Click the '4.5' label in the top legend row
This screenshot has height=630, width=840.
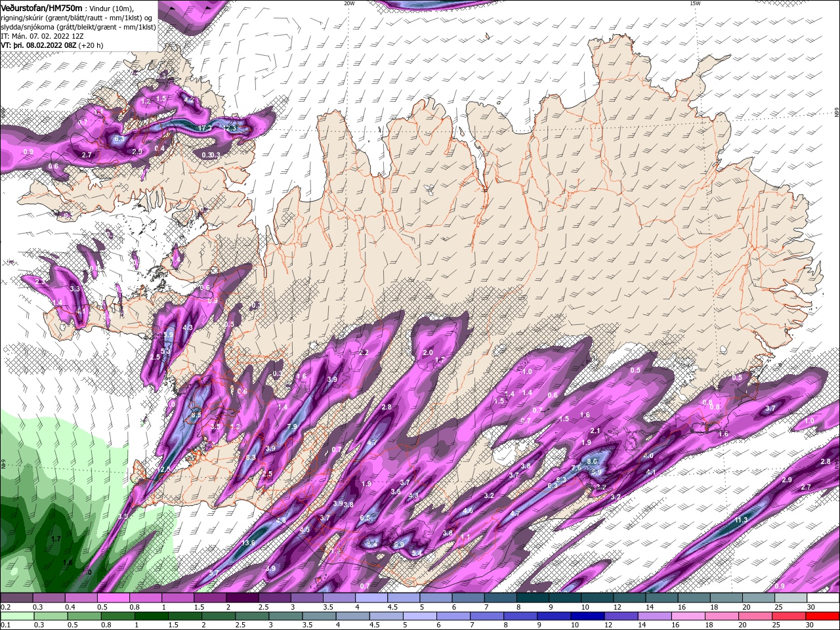(x=392, y=607)
